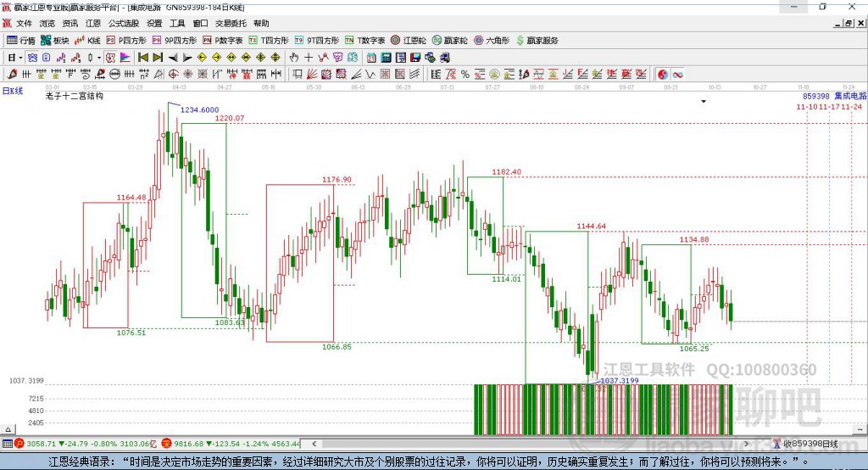Open the 公式选股 menu
Image resolution: width=868 pixels, height=470 pixels.
[x=124, y=23]
